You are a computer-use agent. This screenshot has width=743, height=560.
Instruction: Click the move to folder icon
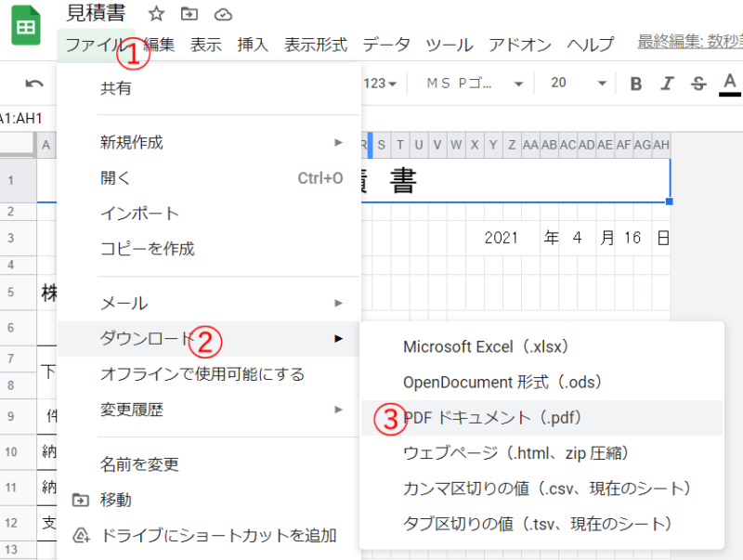[189, 14]
